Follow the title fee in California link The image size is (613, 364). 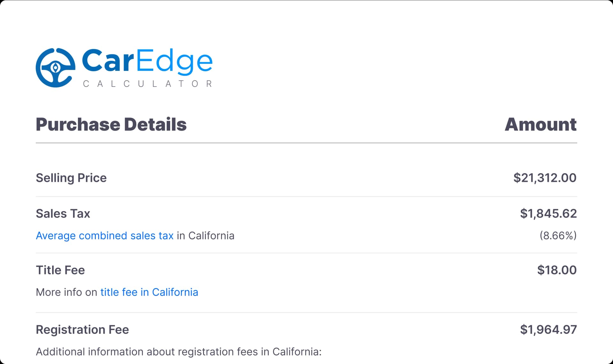[x=149, y=292]
